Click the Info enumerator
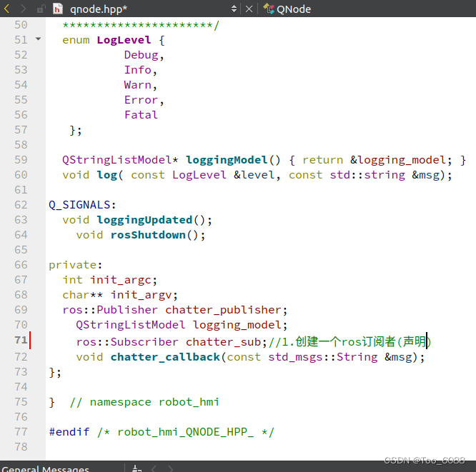The height and width of the screenshot is (472, 476). click(x=137, y=70)
